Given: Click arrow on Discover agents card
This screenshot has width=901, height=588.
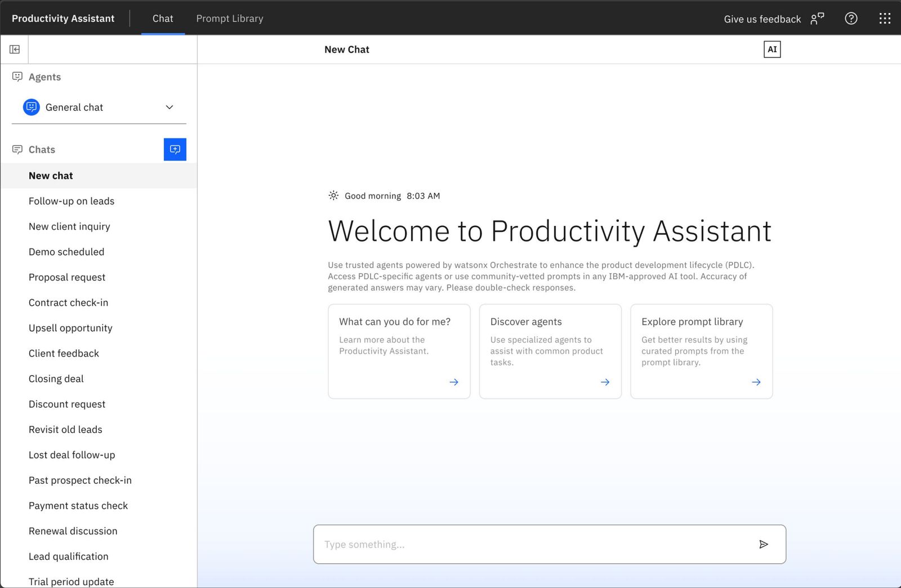Looking at the screenshot, I should [x=605, y=382].
